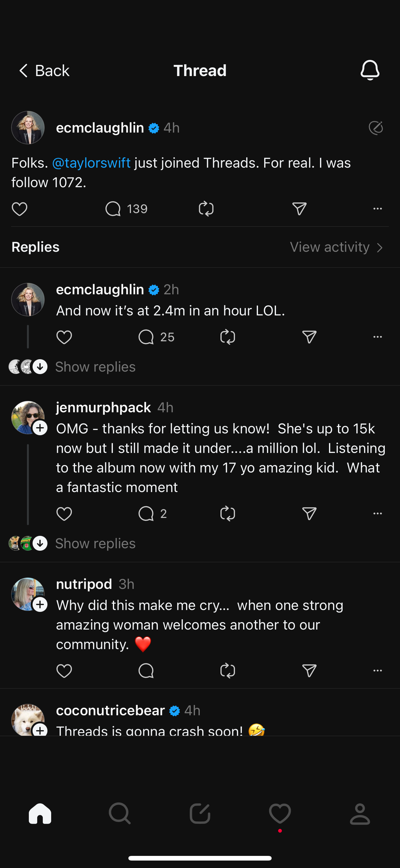Like the "2.4m in an hour" reply

click(64, 337)
